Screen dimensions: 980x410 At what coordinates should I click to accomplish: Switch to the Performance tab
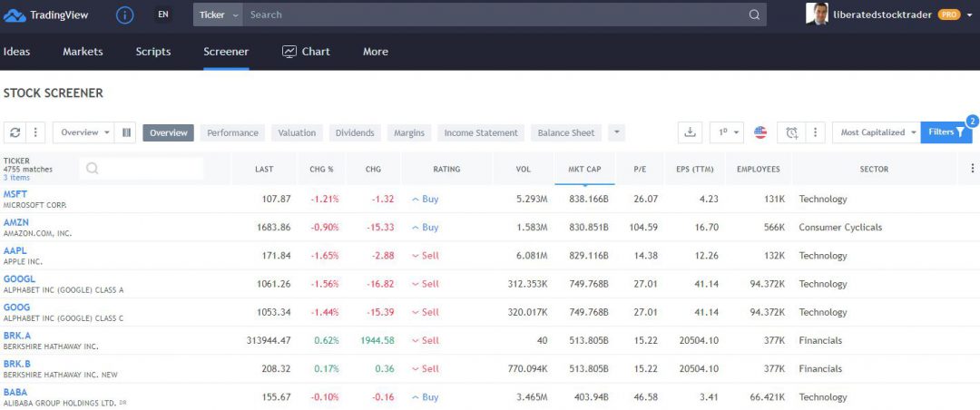pos(232,132)
